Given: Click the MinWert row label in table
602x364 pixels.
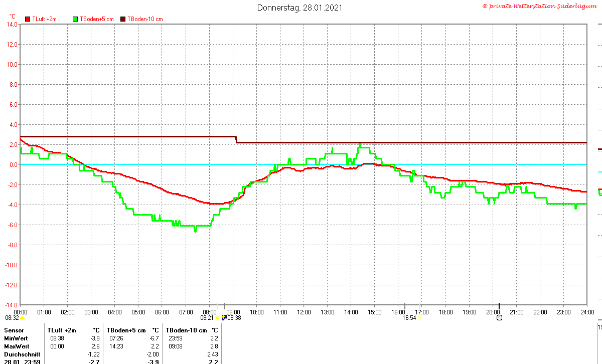Looking at the screenshot, I should (16, 338).
